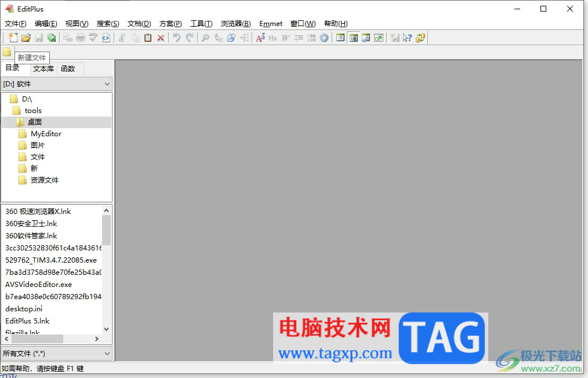Viewport: 588px width, 378px height.
Task: Open the 浏览器(B) menu
Action: coord(236,24)
